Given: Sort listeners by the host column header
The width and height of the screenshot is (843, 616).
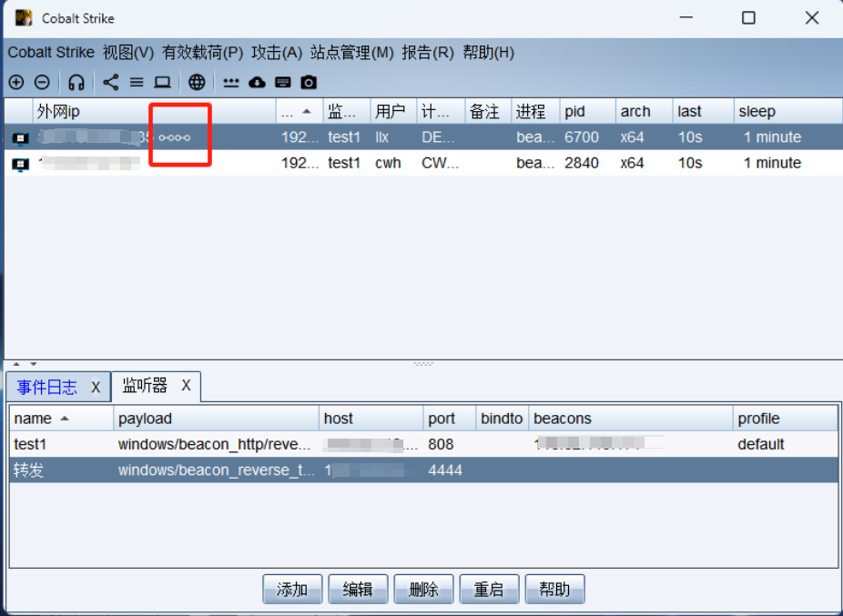Looking at the screenshot, I should [371, 419].
